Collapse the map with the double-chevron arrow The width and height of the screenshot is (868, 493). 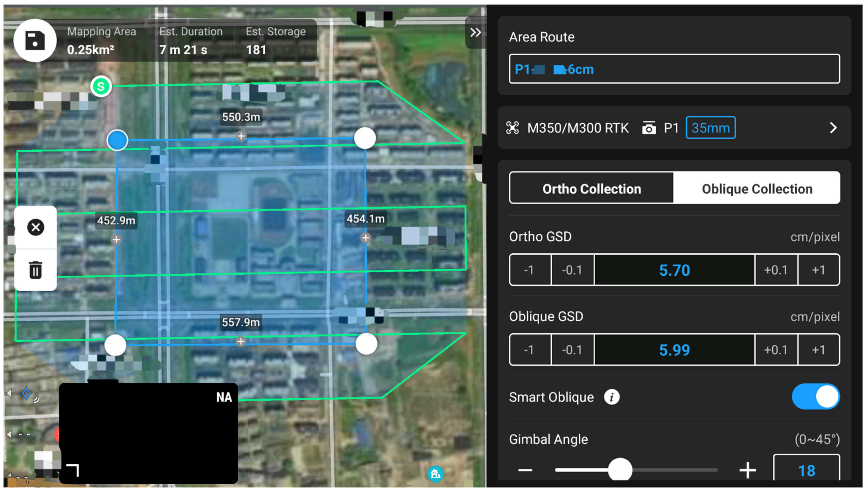coord(475,32)
